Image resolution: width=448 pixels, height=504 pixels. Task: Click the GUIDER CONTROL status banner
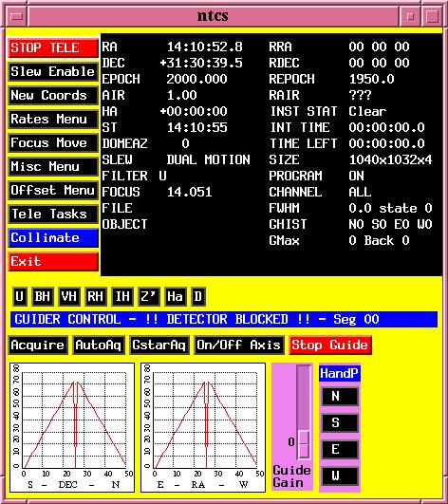(224, 320)
